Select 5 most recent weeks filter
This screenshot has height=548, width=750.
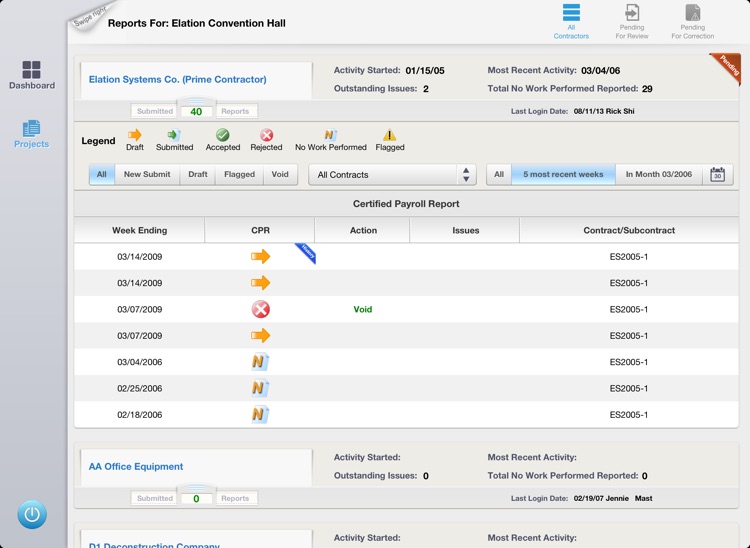coord(563,175)
